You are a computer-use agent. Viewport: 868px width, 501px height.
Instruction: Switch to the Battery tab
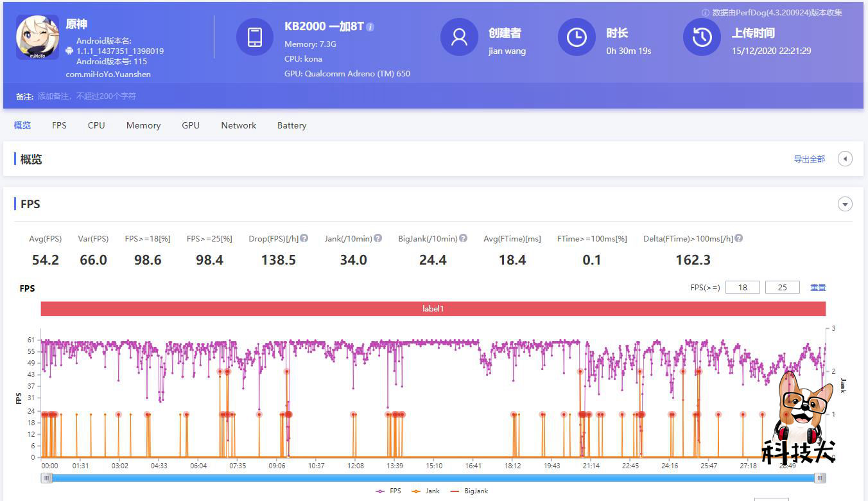click(x=291, y=125)
